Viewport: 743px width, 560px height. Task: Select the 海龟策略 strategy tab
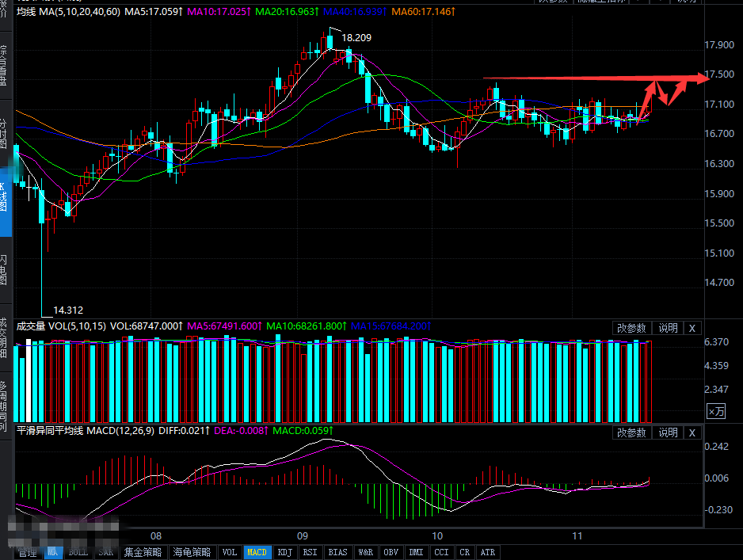coord(190,552)
